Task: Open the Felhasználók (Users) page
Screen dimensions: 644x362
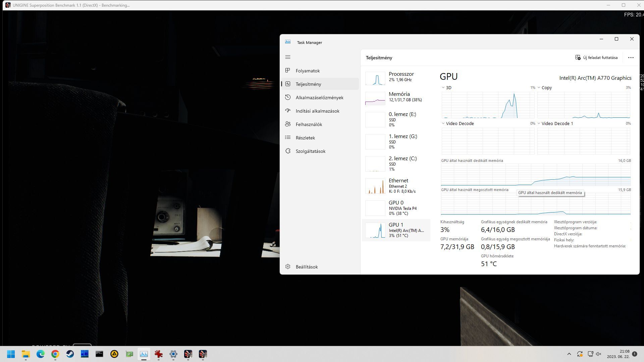Action: point(320,124)
